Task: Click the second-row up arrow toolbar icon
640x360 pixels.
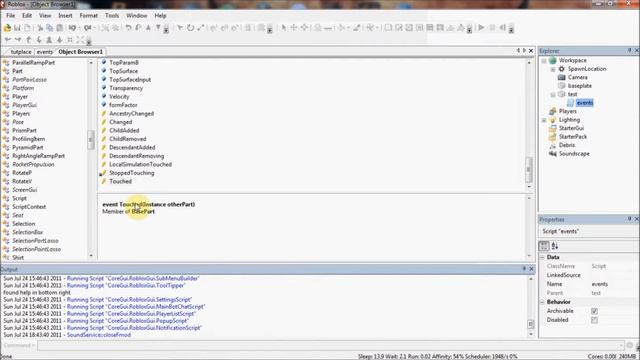Action: click(x=29, y=40)
